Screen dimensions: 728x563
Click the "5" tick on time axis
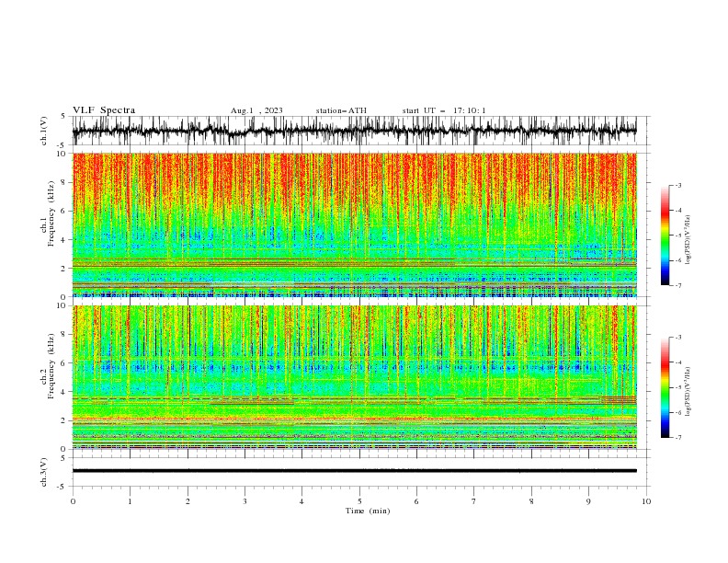(x=359, y=501)
